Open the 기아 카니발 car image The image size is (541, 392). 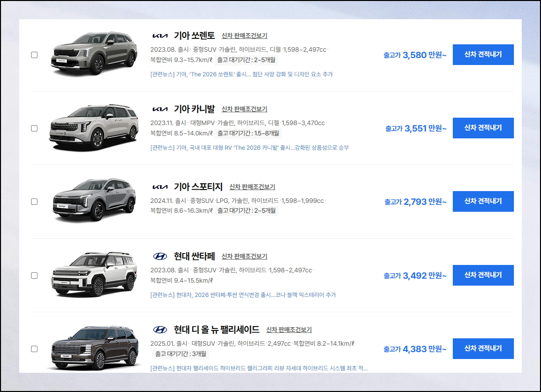(94, 128)
